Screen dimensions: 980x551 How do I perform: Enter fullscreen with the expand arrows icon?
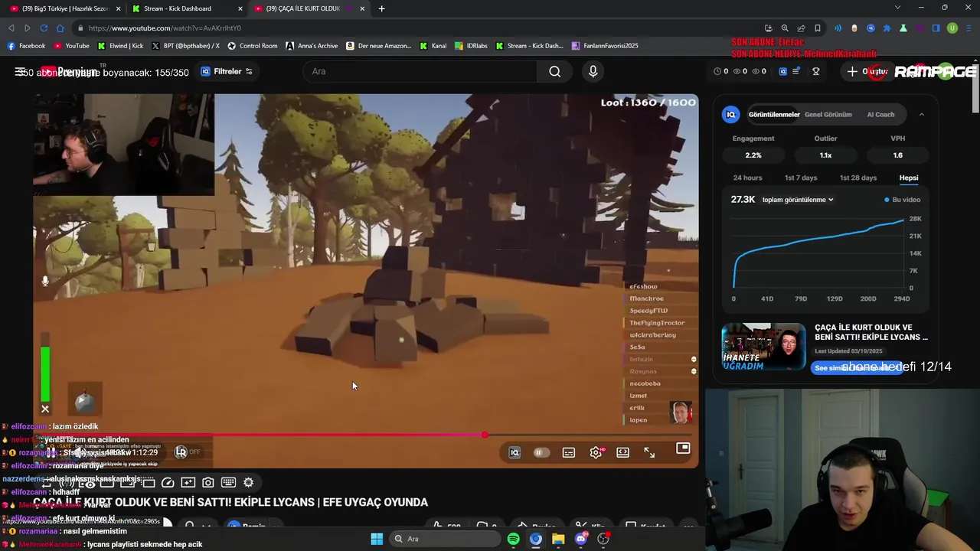click(x=649, y=452)
